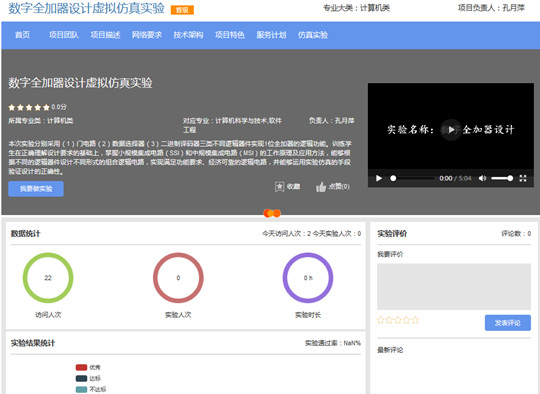Click the 评论数：0 counter text
This screenshot has width=540, height=394.
click(x=516, y=234)
